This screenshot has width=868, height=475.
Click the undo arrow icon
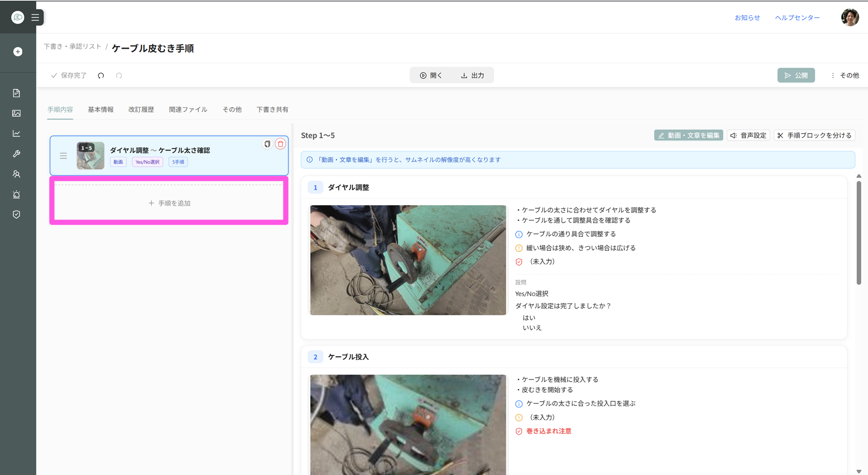101,75
